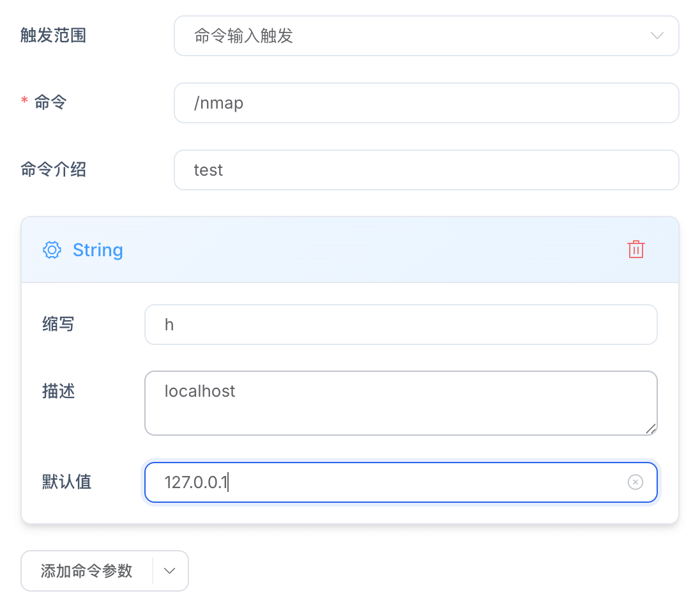
Task: Click the gear icon beside String
Action: point(52,250)
